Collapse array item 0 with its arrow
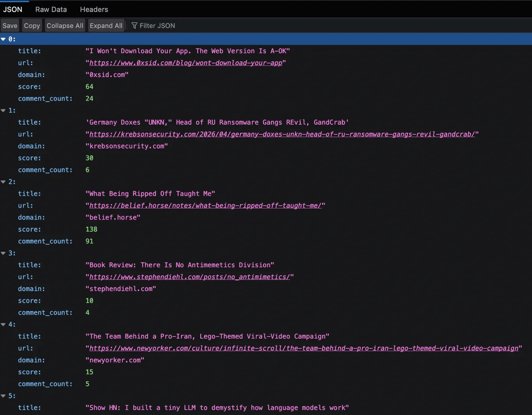The image size is (532, 415). coord(3,39)
